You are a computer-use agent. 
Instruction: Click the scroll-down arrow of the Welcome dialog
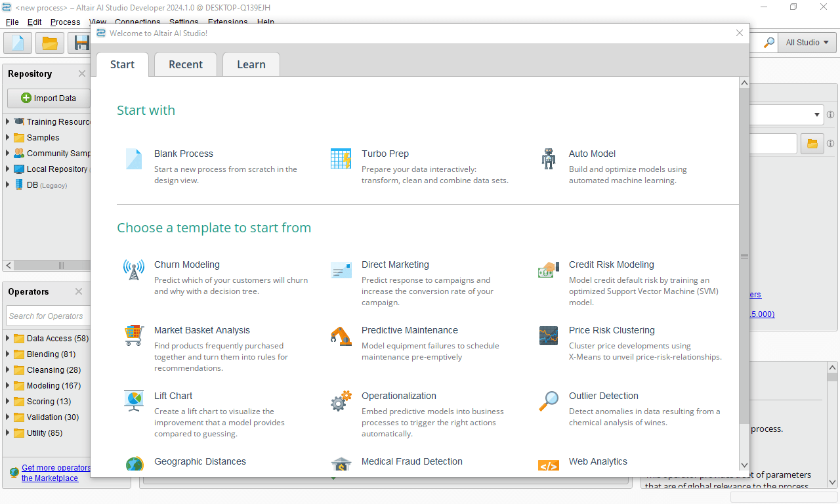click(x=744, y=465)
